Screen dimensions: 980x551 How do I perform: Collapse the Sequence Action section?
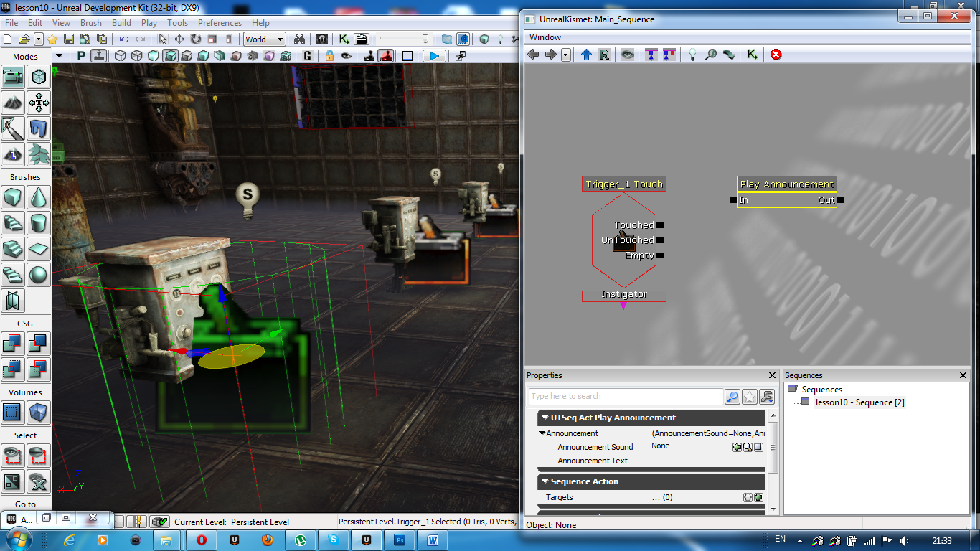(x=545, y=481)
